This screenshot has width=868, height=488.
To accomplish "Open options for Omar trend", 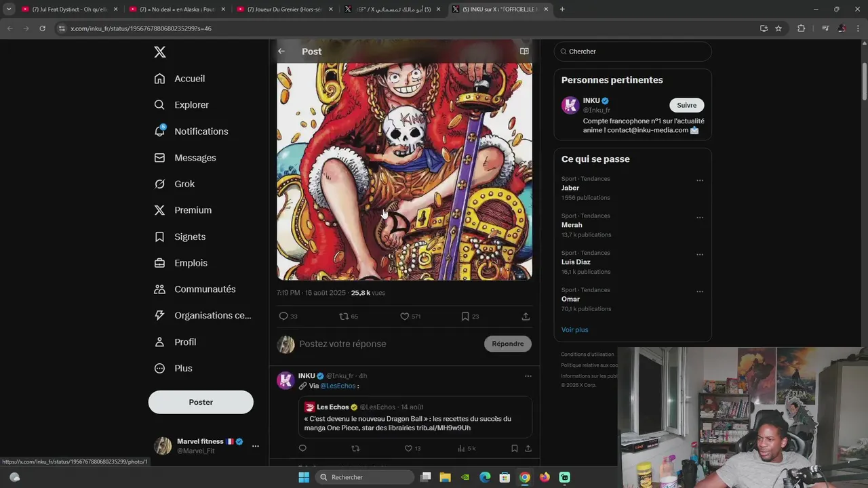I will [x=700, y=292].
